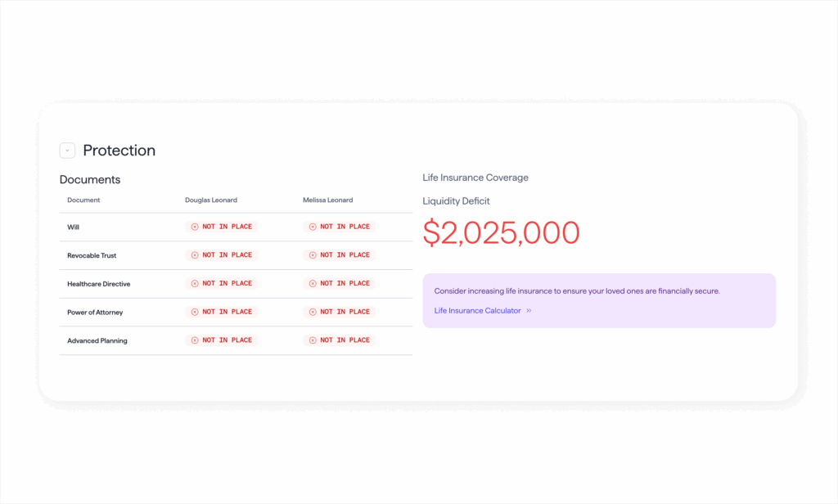The height and width of the screenshot is (504, 838).
Task: Click the Revocable Trust row label
Action: [92, 256]
